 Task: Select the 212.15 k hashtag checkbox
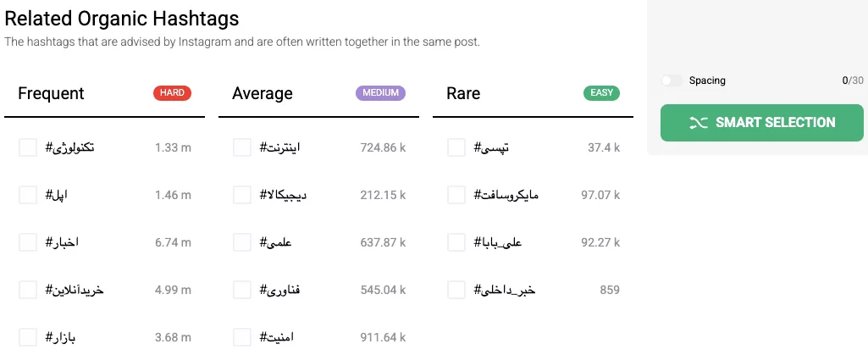tap(242, 195)
